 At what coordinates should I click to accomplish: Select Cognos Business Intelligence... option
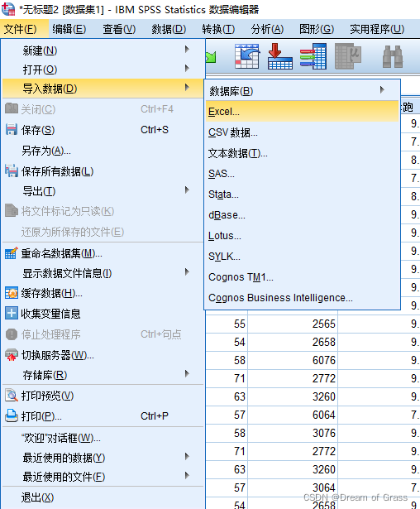pos(302,298)
